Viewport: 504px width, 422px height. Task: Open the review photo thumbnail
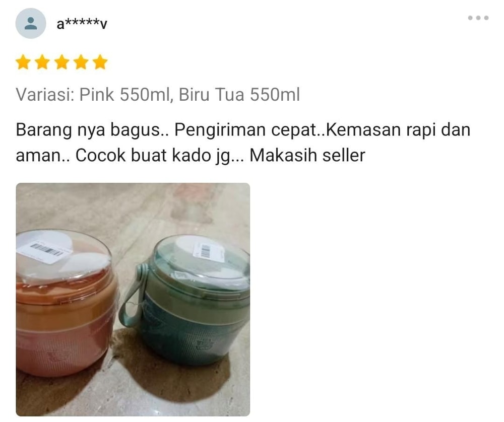133,299
